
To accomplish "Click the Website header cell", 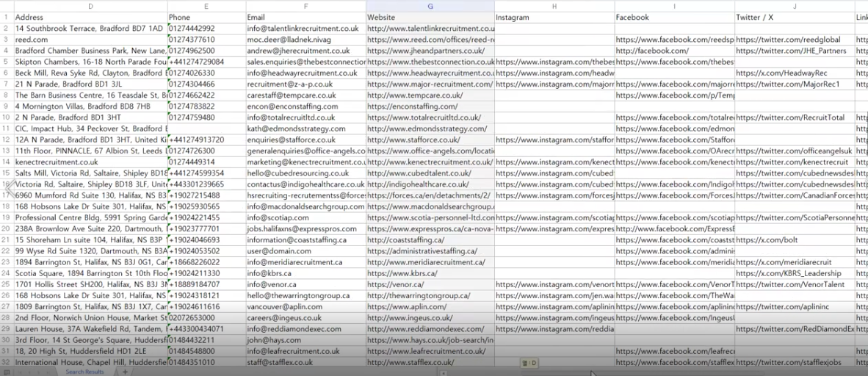I will pyautogui.click(x=430, y=17).
